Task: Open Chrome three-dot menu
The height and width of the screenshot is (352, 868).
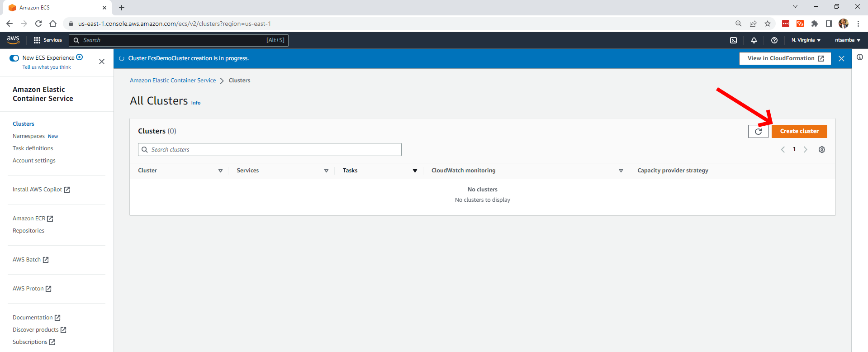Action: click(x=858, y=24)
